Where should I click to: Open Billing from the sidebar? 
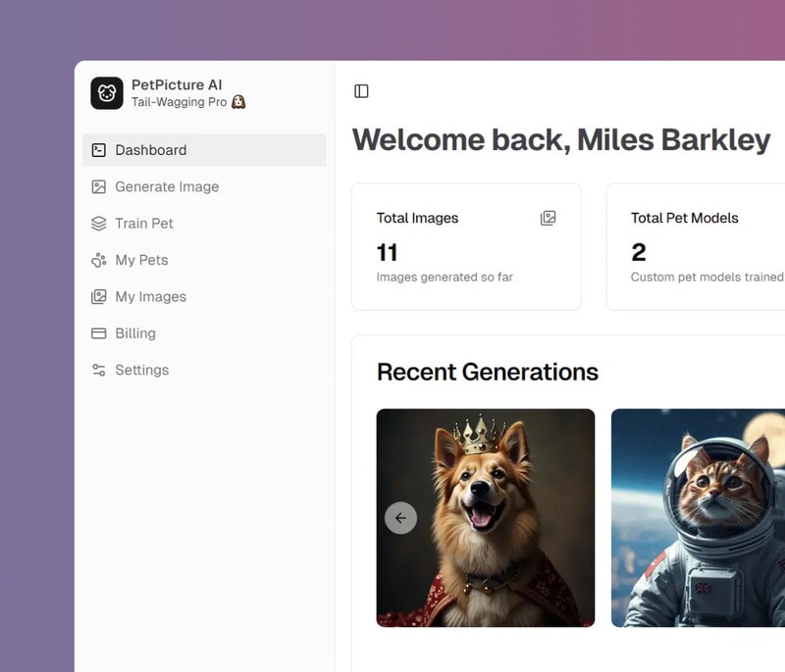(135, 334)
